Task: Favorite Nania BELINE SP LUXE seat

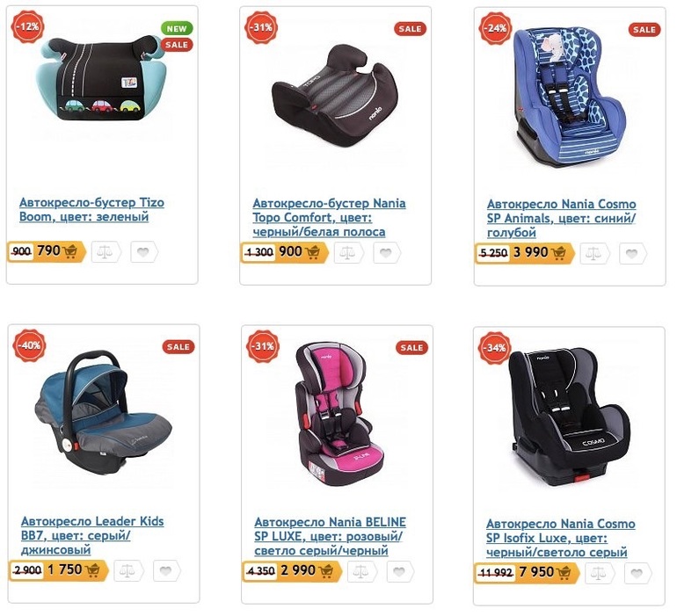Action: (x=400, y=572)
